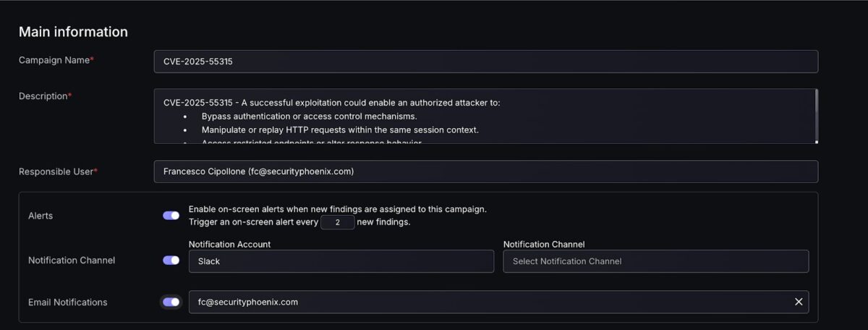Click the Email Notifications label
Viewport: 868px width, 330px height.
(x=67, y=302)
